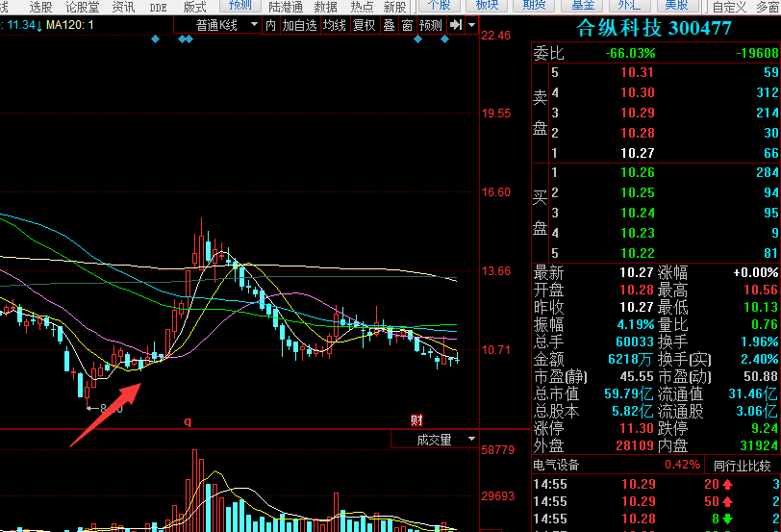Click the 财 financial report marker on chart
The image size is (781, 532).
pos(416,420)
